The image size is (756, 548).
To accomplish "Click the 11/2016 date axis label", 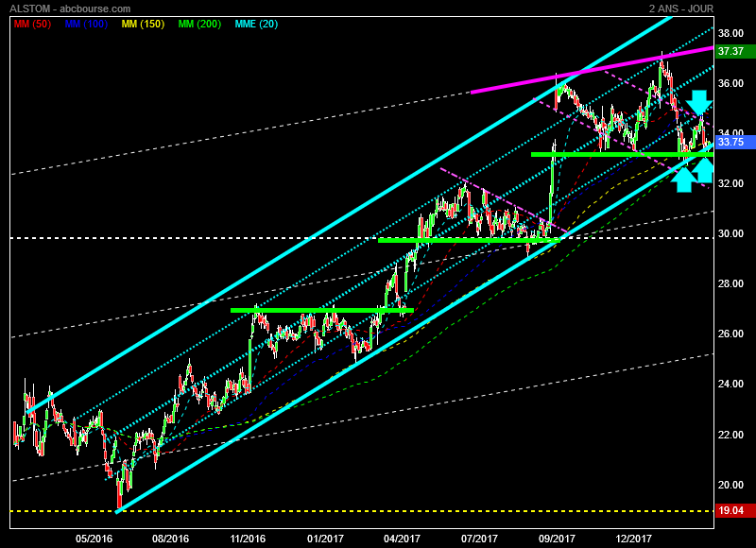I will pyautogui.click(x=248, y=539).
